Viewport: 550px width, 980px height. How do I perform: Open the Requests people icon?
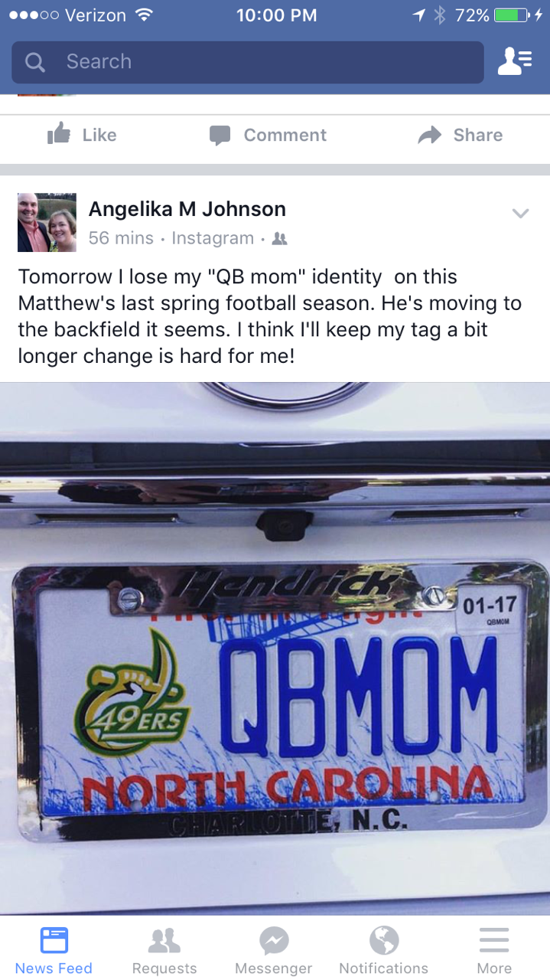coord(164,940)
